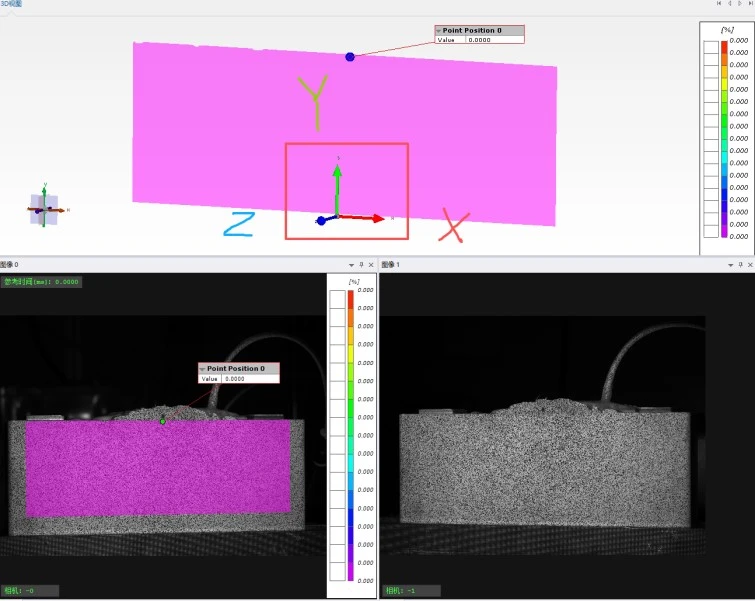This screenshot has width=755, height=601.
Task: Click the green Y-axis arrow of coordinate origin
Action: (x=338, y=180)
